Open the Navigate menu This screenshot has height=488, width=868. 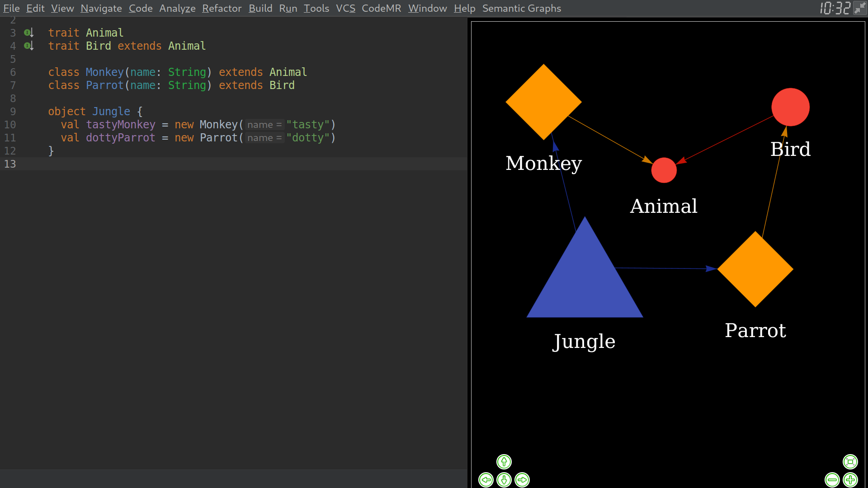tap(101, 8)
